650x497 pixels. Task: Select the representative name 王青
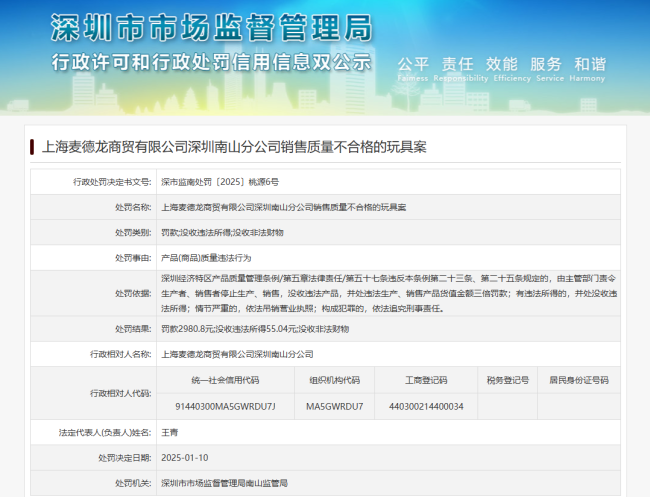point(170,433)
